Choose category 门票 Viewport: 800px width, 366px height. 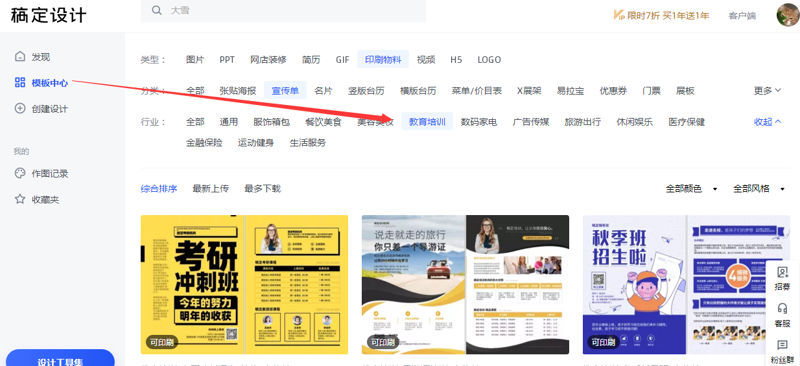point(652,91)
